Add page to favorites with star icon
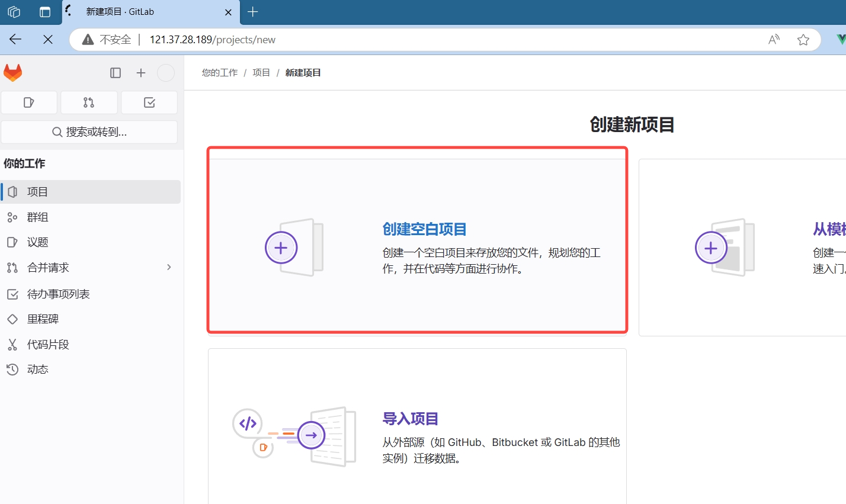The image size is (846, 504). [803, 40]
